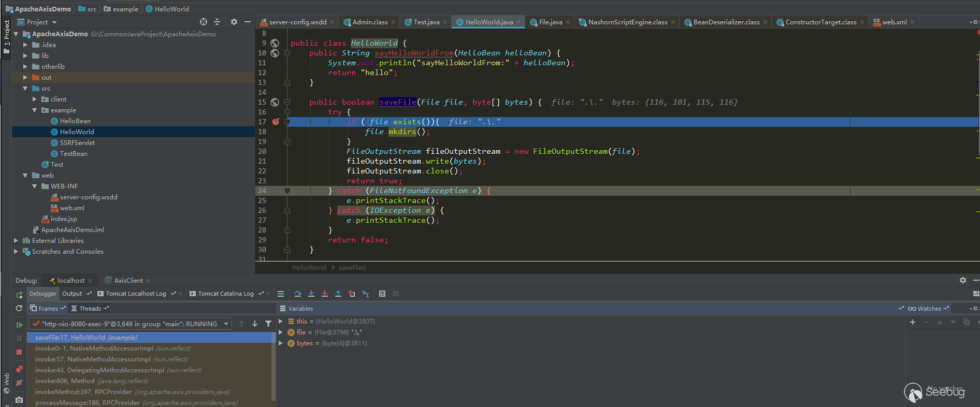The image size is (980, 407).
Task: Click the View Breakpoints double red circle icon
Action: click(19, 369)
